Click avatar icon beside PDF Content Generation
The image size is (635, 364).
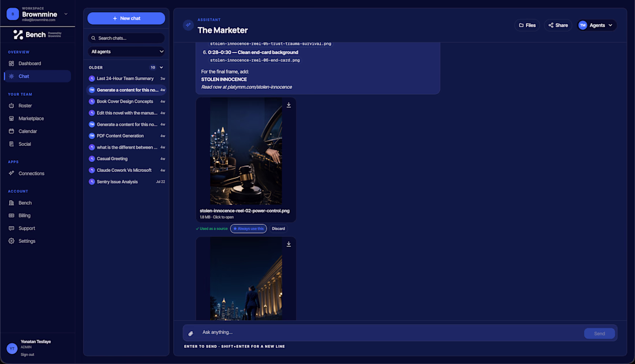pos(92,136)
